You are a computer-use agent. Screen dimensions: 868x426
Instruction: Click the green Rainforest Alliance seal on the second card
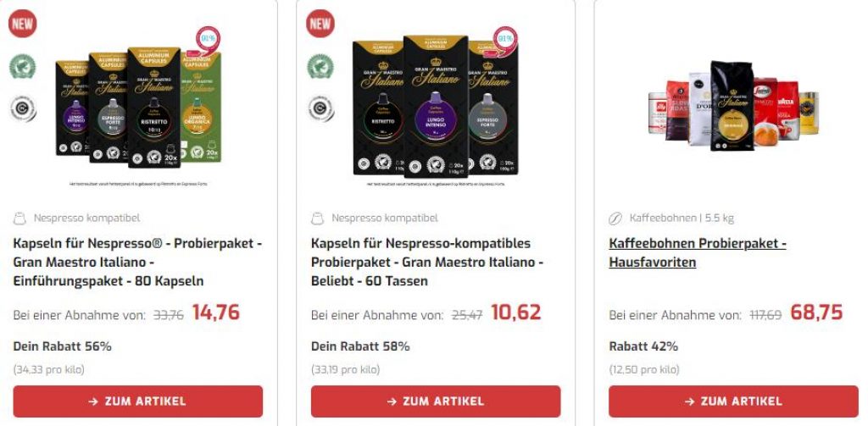pyautogui.click(x=320, y=66)
